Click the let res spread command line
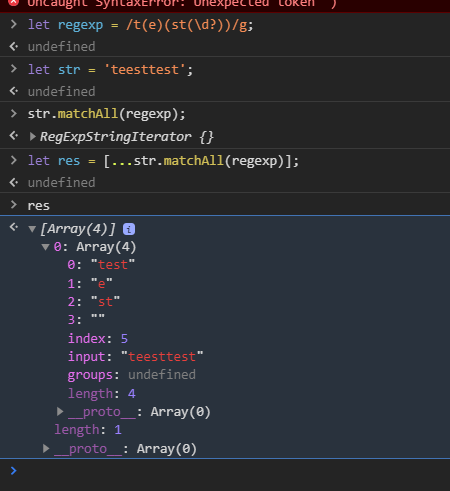450x491 pixels. [x=163, y=161]
